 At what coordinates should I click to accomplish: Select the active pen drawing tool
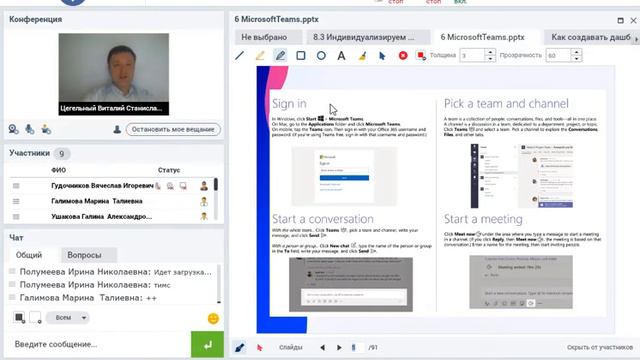[280, 56]
